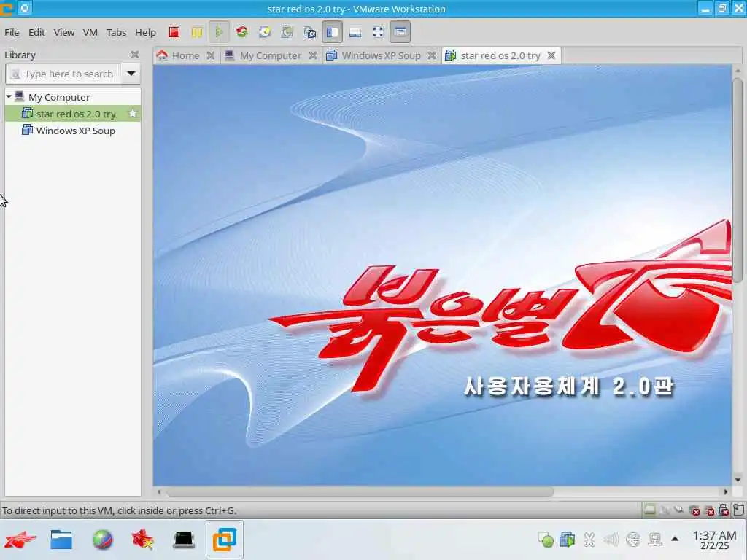Switch to the Windows XP Soup tab
The image size is (747, 560).
381,55
